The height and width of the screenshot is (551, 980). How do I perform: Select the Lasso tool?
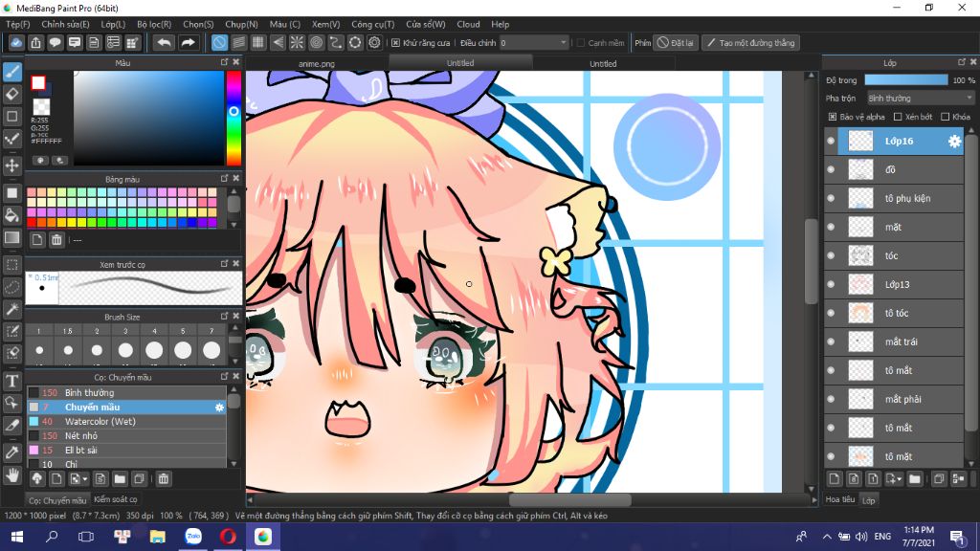[x=11, y=287]
